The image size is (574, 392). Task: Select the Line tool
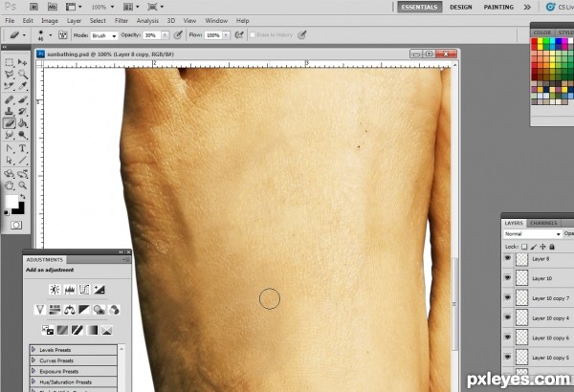tap(22, 161)
